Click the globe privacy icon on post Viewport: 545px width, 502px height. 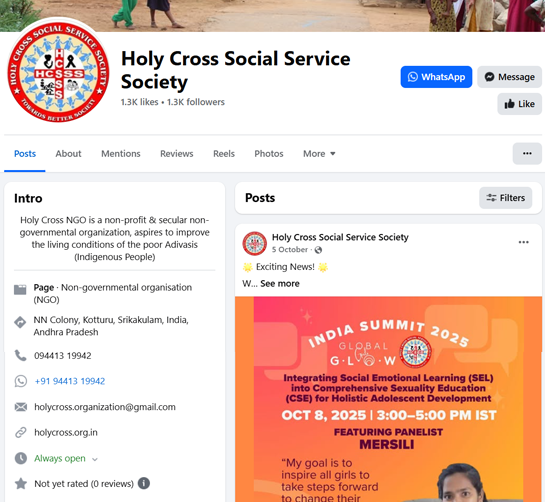318,250
